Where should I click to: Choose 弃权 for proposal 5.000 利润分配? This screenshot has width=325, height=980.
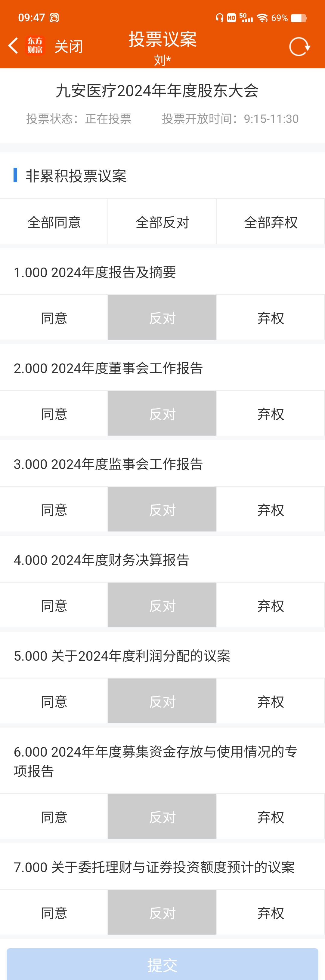(271, 701)
